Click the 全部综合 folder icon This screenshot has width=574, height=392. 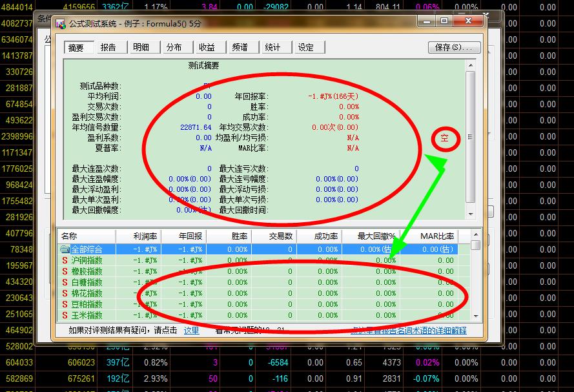point(65,250)
